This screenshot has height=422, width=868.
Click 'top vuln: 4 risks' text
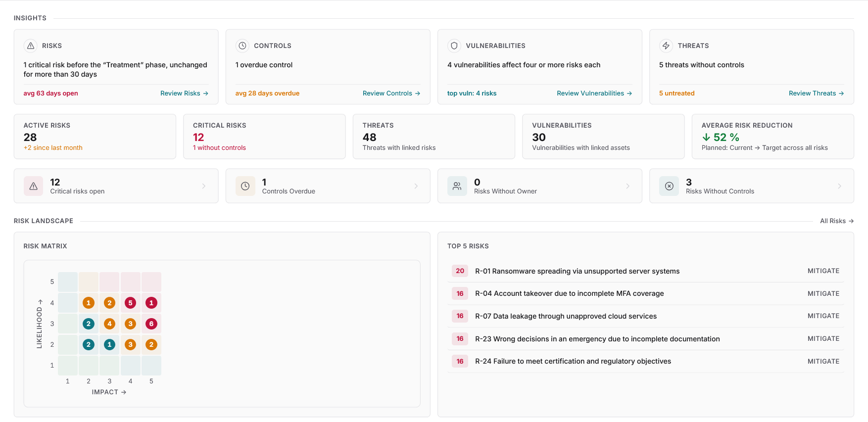point(472,93)
